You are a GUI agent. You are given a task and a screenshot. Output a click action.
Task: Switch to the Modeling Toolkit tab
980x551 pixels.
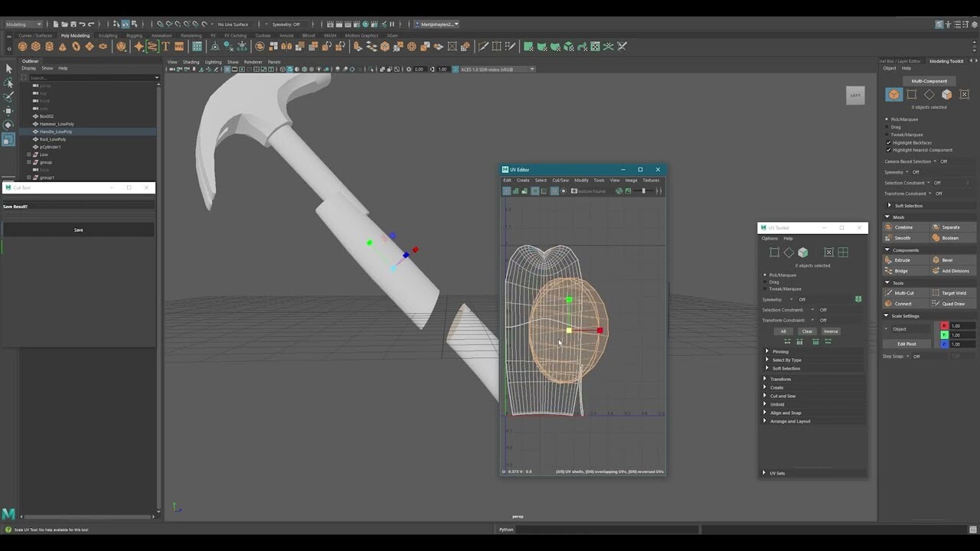(x=945, y=61)
